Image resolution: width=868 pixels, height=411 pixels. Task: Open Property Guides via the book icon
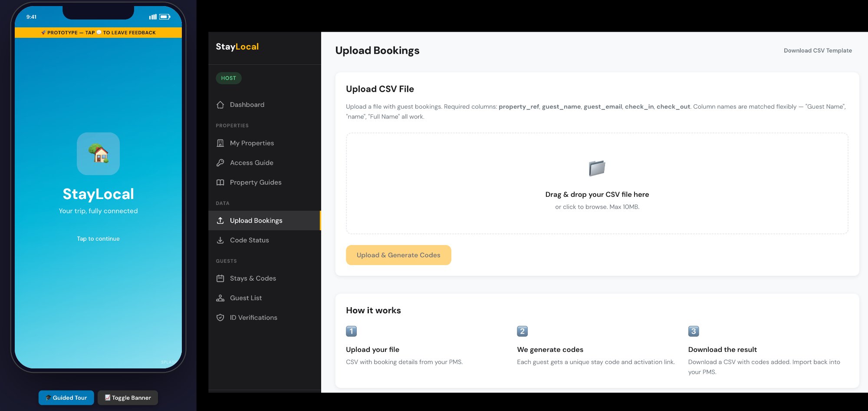(x=220, y=182)
